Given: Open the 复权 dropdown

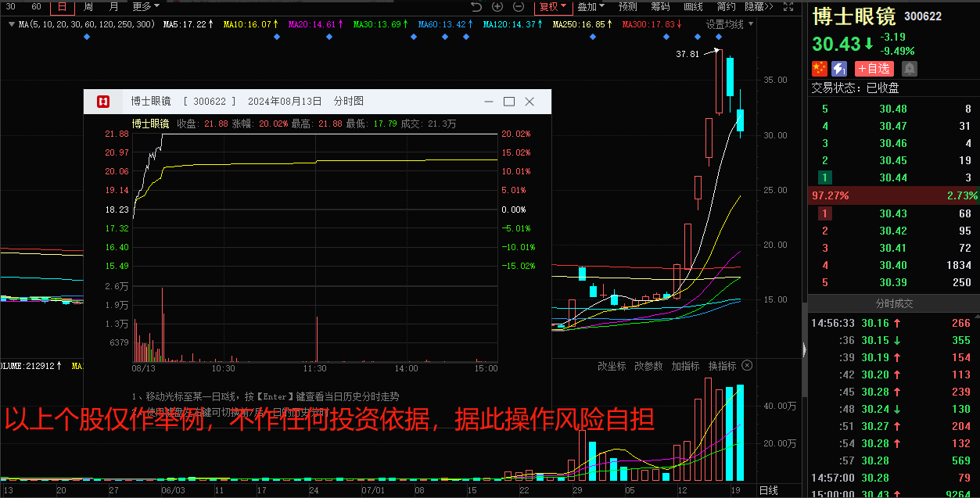Looking at the screenshot, I should pyautogui.click(x=552, y=6).
